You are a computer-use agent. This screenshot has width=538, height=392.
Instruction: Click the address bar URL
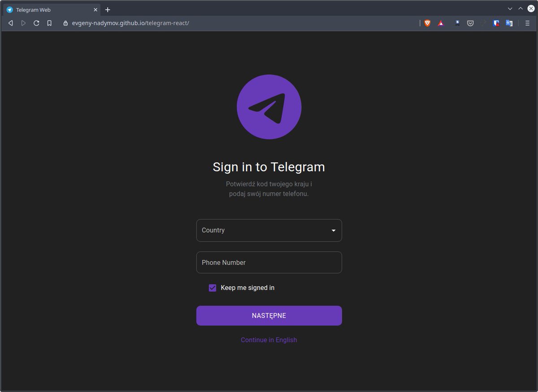130,23
